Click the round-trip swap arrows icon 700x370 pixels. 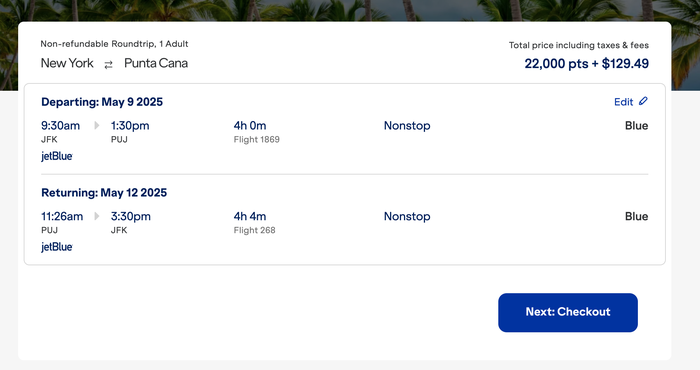point(108,65)
